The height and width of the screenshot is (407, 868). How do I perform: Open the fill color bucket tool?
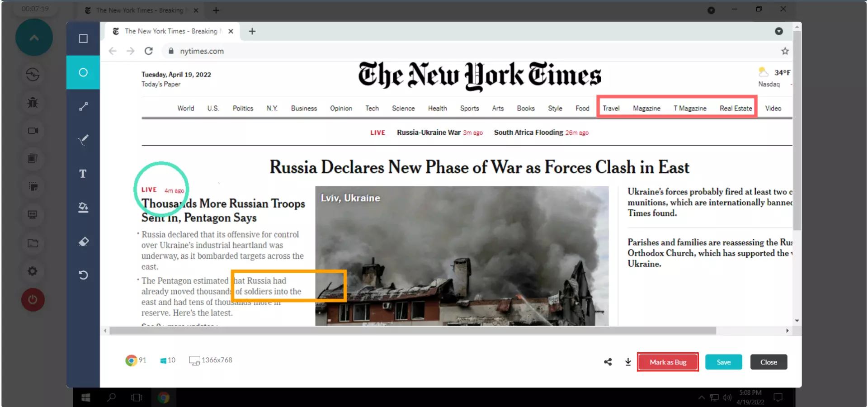point(83,208)
